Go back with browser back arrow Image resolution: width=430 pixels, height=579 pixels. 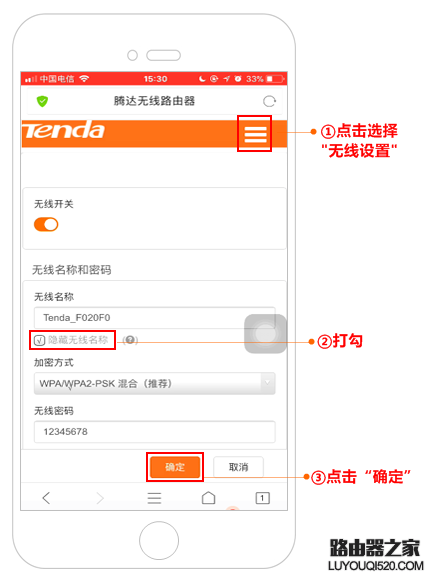[x=46, y=498]
